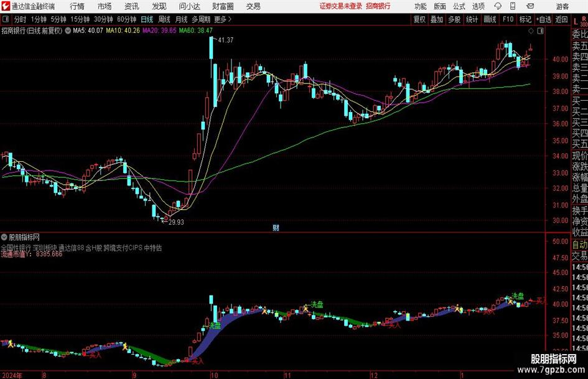Click the 画线 drawing toolbar button
The image size is (588, 379).
click(490, 19)
